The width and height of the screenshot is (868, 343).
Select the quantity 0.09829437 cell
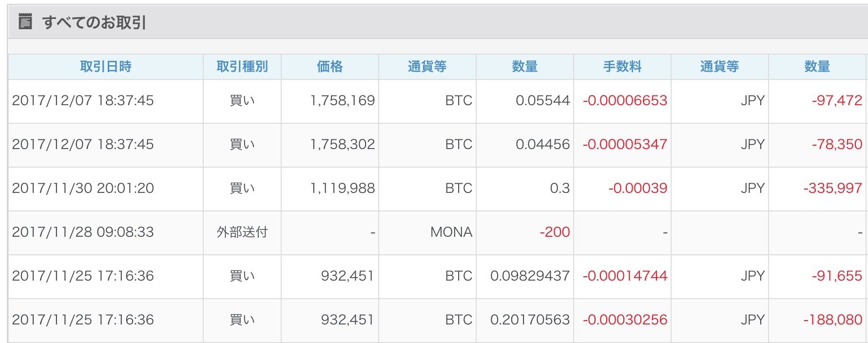coord(525,277)
